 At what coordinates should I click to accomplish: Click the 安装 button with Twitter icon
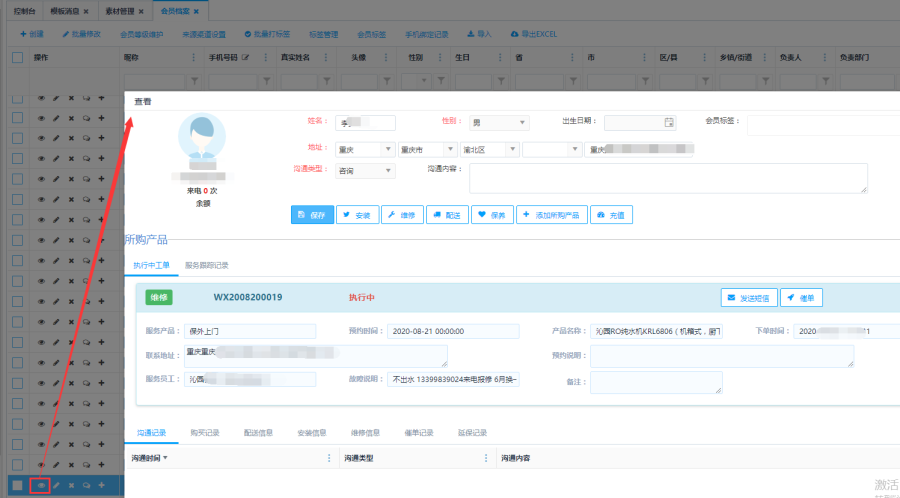coord(357,215)
